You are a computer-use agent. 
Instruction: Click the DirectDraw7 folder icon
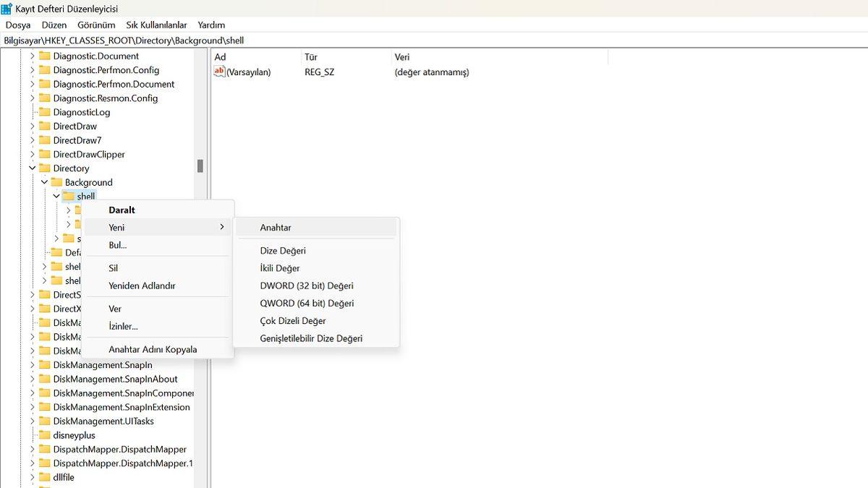[44, 140]
